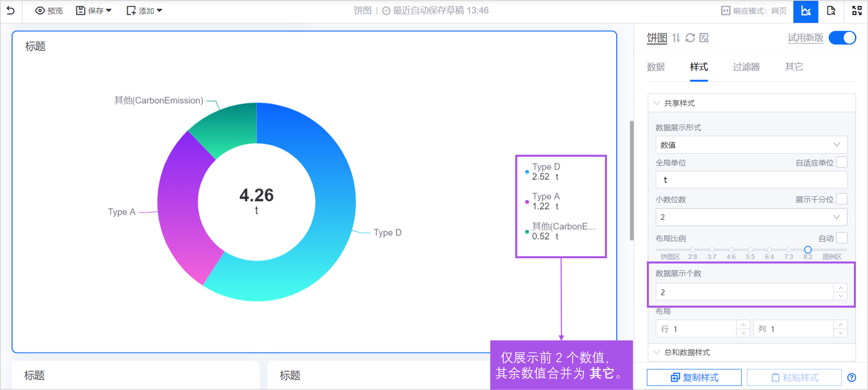Click the refresh icon beside 饼图
868x390 pixels.
(690, 38)
